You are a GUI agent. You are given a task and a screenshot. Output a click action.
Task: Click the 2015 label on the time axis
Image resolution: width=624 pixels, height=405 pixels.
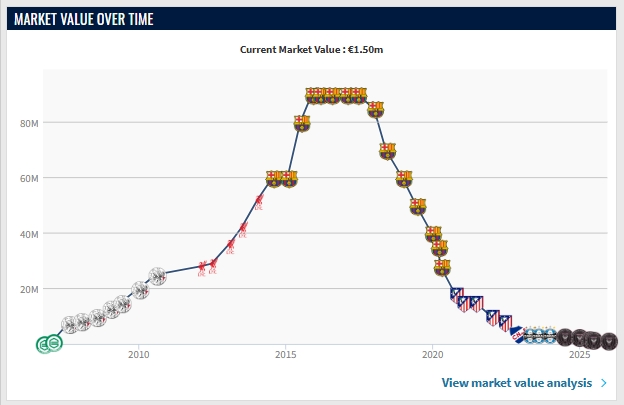286,354
